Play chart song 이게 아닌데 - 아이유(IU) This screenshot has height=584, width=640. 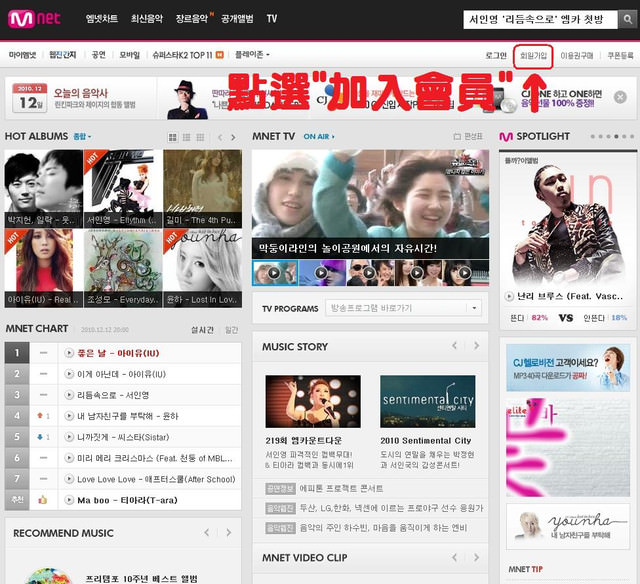click(69, 374)
